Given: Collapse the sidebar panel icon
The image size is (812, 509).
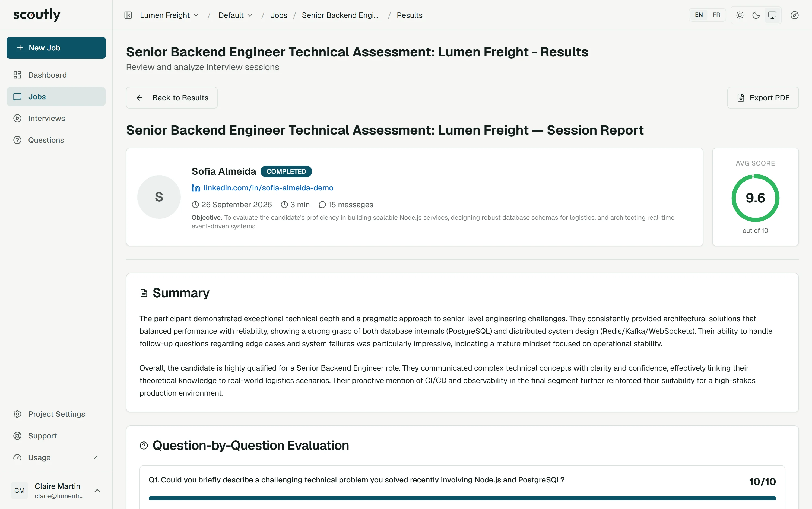Looking at the screenshot, I should (x=128, y=15).
